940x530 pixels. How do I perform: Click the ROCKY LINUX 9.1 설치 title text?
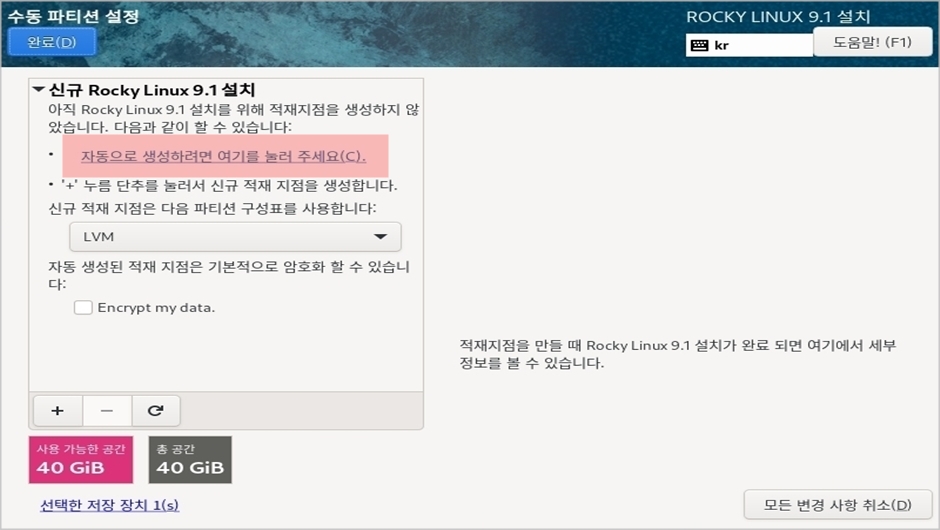(778, 17)
